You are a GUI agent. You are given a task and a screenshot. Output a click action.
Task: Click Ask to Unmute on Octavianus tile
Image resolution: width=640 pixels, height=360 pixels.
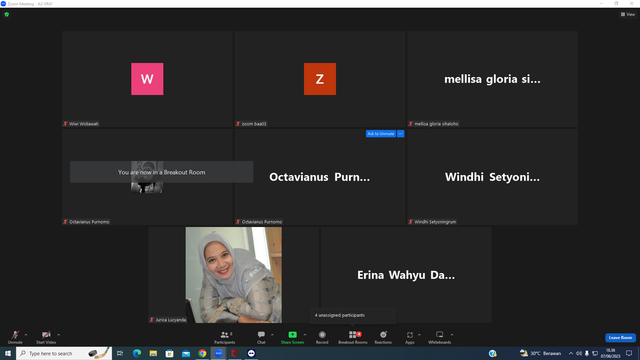380,133
